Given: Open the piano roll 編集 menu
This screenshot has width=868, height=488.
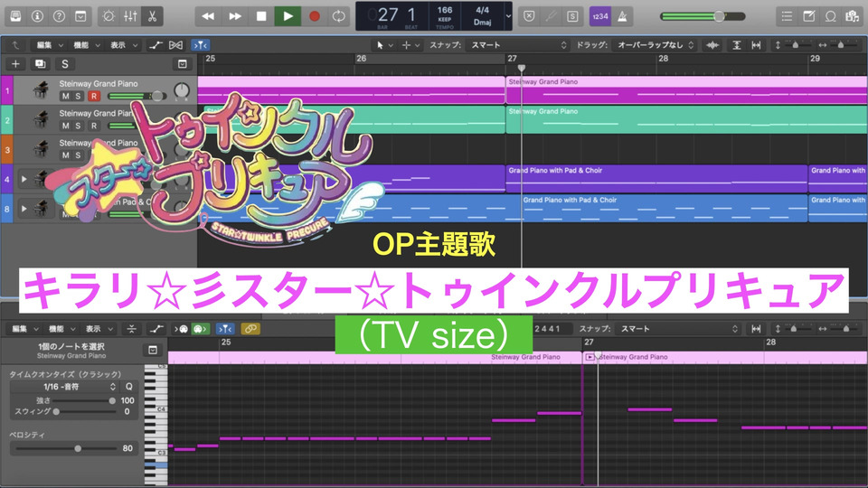Looking at the screenshot, I should pyautogui.click(x=24, y=329).
